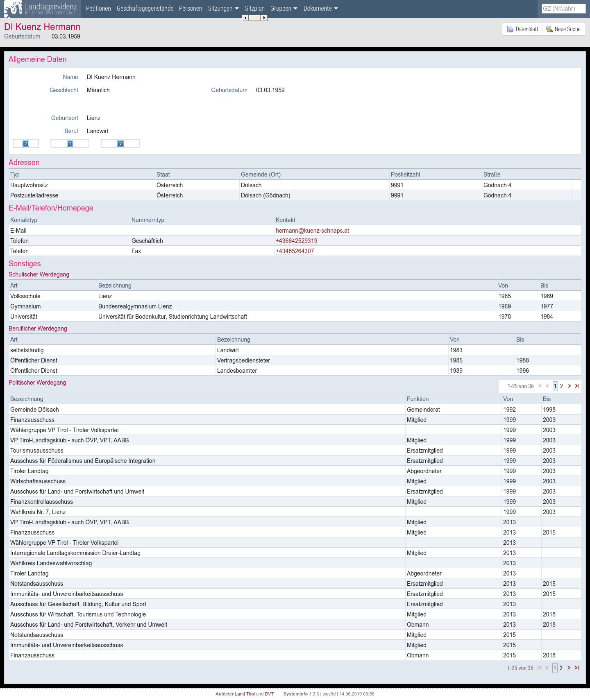The height and width of the screenshot is (700, 590).
Task: Click fax number link +43485264307
Action: (x=295, y=251)
